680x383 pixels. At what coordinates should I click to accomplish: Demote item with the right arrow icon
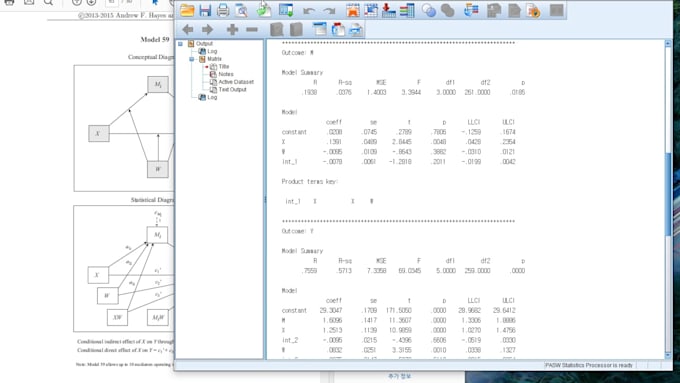pos(207,29)
